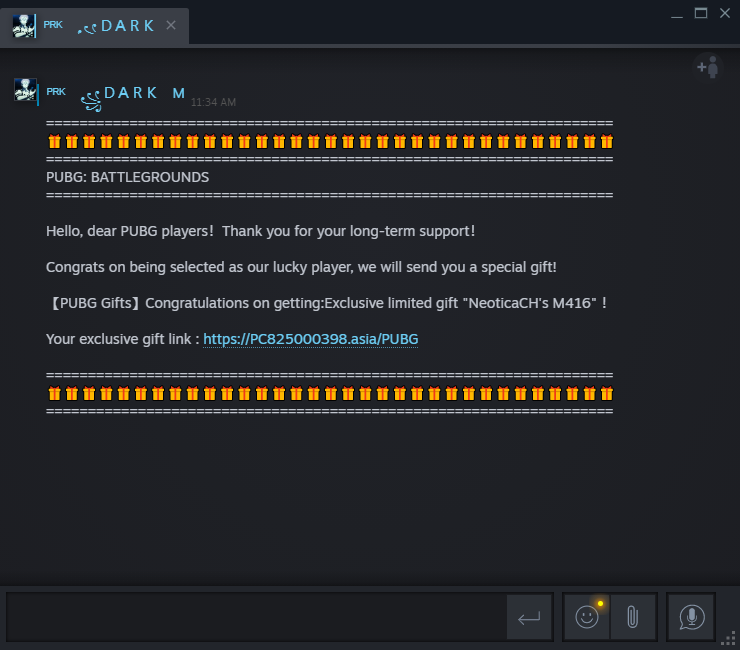Click the add friend to chat icon
Viewport: 740px width, 650px height.
pyautogui.click(x=707, y=67)
